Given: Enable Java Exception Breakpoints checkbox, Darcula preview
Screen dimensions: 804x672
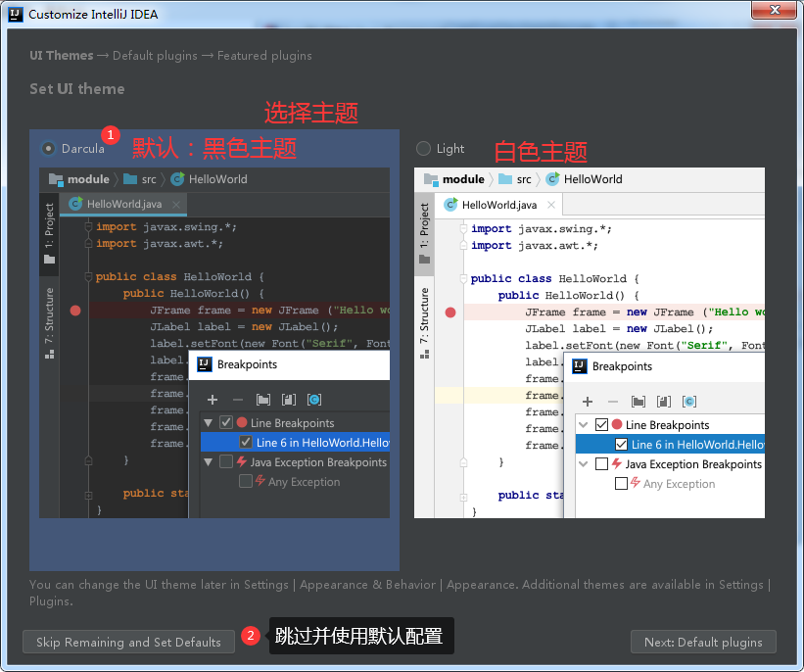Looking at the screenshot, I should [226, 461].
